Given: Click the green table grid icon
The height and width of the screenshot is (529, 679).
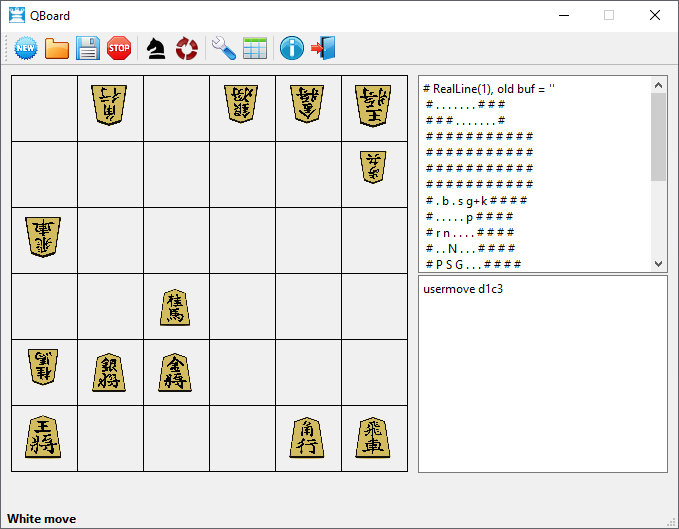Looking at the screenshot, I should click(255, 48).
